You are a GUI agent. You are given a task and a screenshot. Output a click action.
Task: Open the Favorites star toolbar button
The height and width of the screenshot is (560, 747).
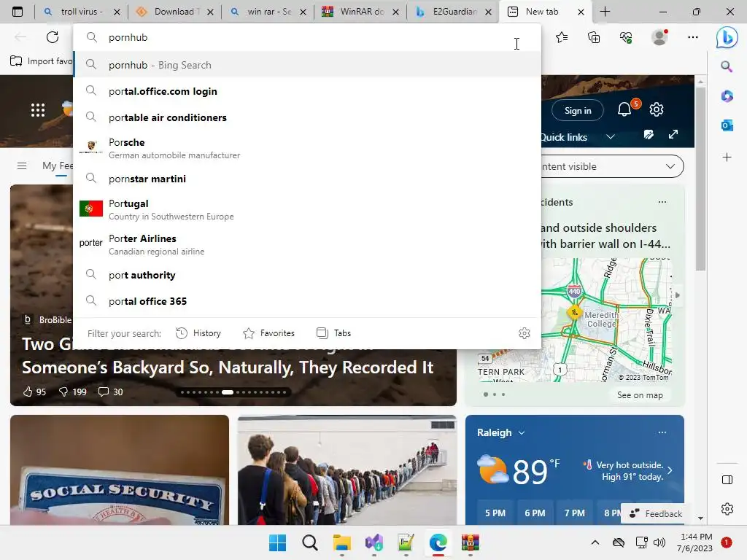(x=562, y=37)
